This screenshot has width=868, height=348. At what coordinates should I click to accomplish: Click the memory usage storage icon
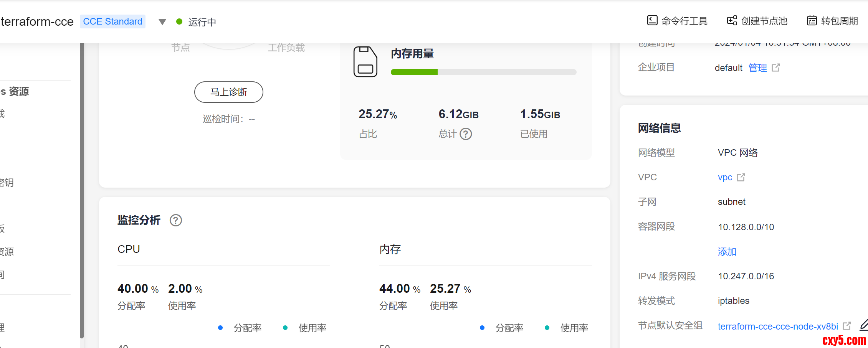(365, 62)
